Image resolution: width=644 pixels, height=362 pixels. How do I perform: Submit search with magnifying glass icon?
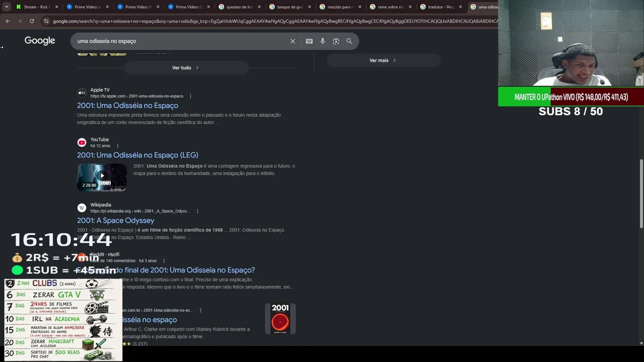(349, 41)
